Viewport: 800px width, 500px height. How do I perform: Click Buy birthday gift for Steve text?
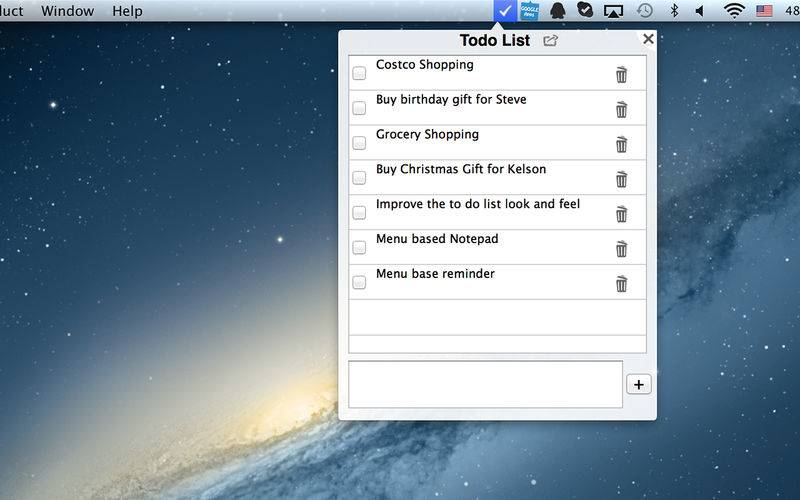point(451,99)
